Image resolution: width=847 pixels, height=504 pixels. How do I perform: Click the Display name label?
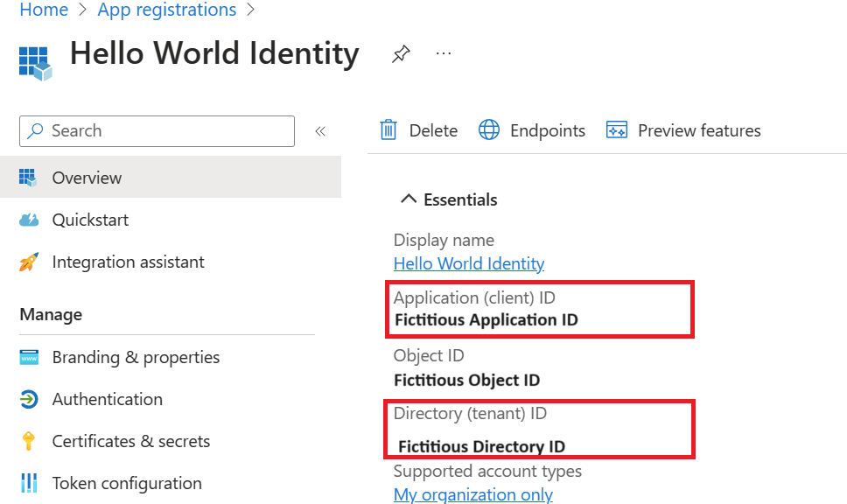444,241
